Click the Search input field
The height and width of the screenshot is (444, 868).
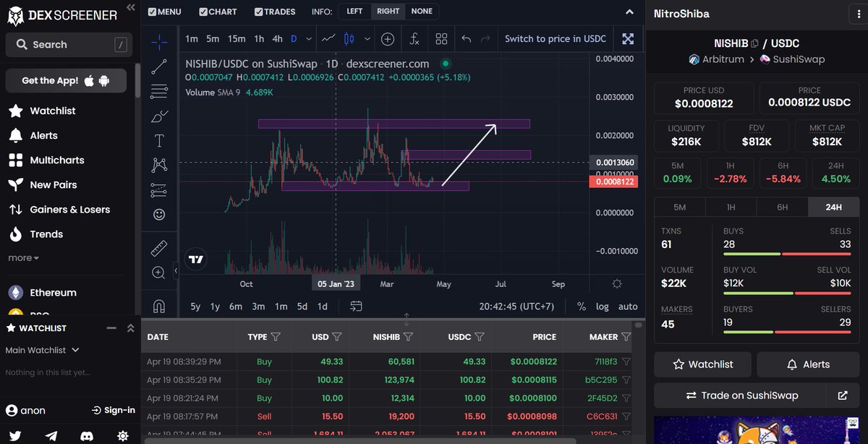point(69,45)
